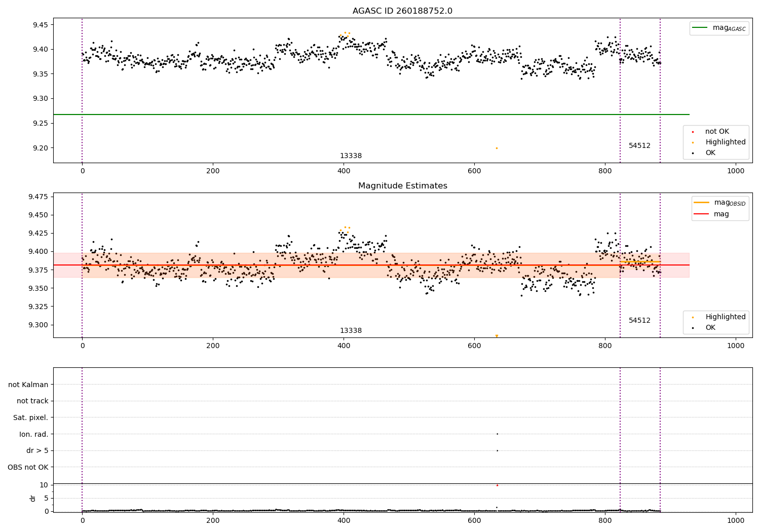Click the 'Ion. rad.' axis label
Viewport: 760px width, 532px height.
click(x=34, y=434)
